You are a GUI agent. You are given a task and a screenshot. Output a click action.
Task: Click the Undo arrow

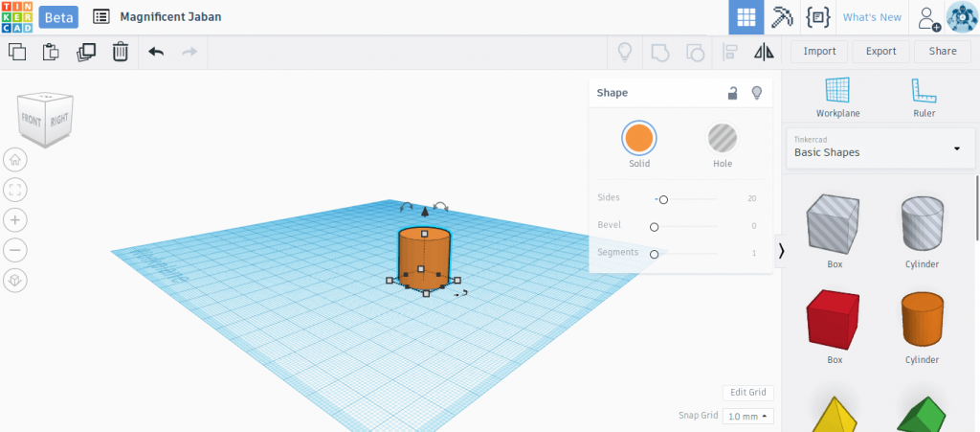[156, 52]
